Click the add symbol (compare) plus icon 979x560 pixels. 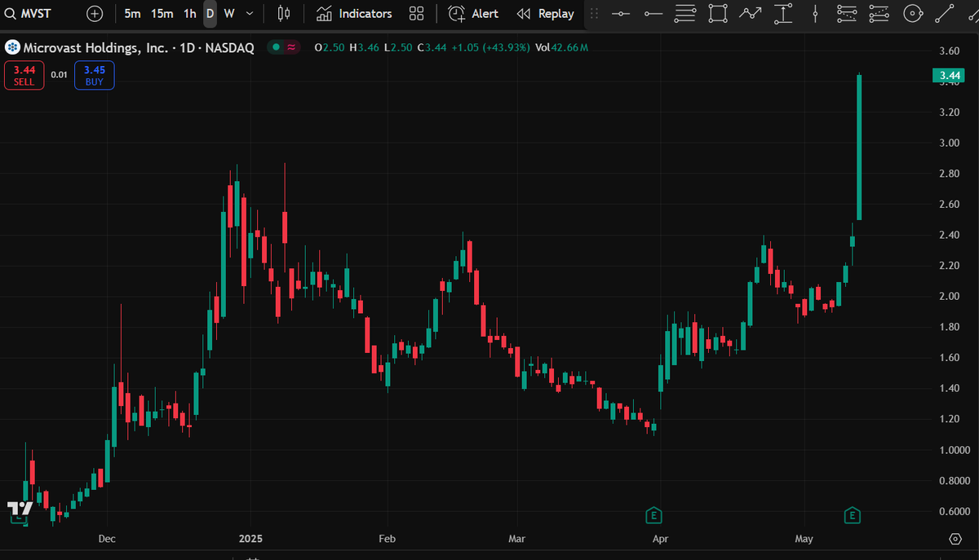tap(95, 14)
